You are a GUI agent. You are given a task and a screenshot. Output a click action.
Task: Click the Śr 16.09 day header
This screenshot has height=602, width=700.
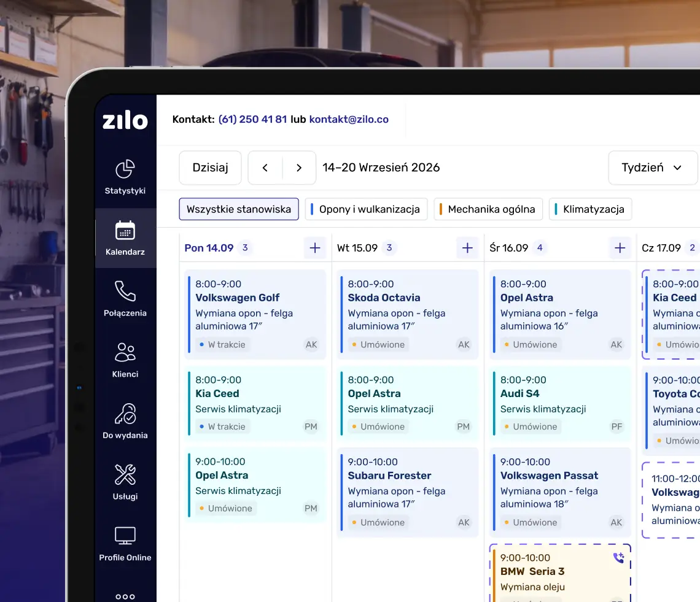(509, 248)
